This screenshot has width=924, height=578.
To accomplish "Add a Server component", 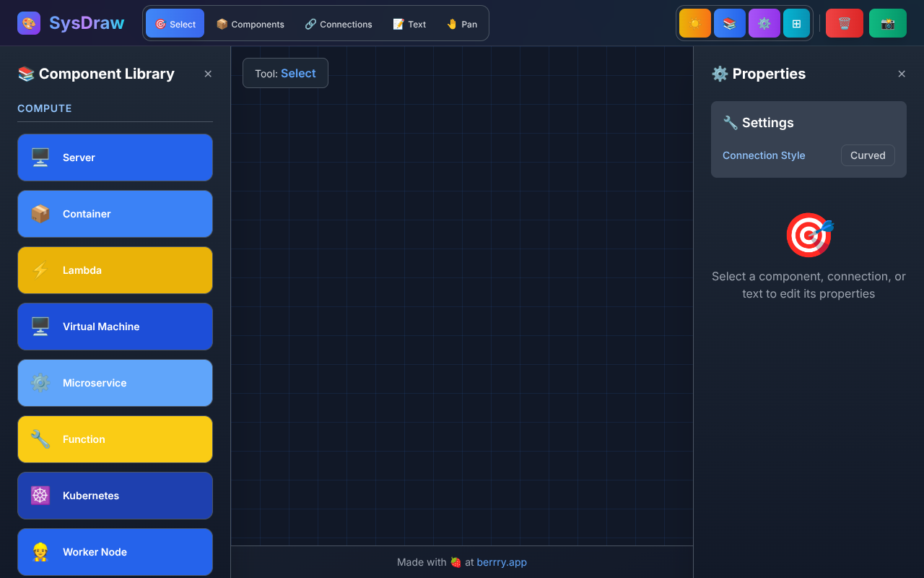I will pos(115,158).
